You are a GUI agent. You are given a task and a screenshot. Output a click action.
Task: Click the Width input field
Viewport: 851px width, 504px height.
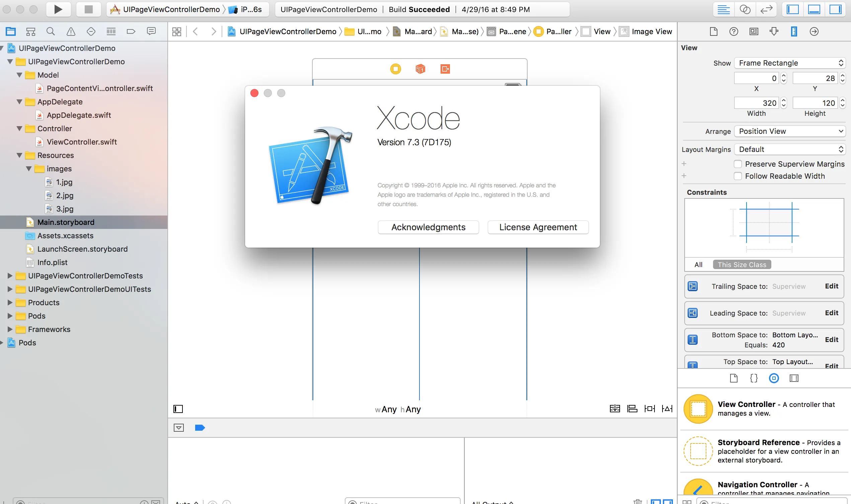coord(757,103)
